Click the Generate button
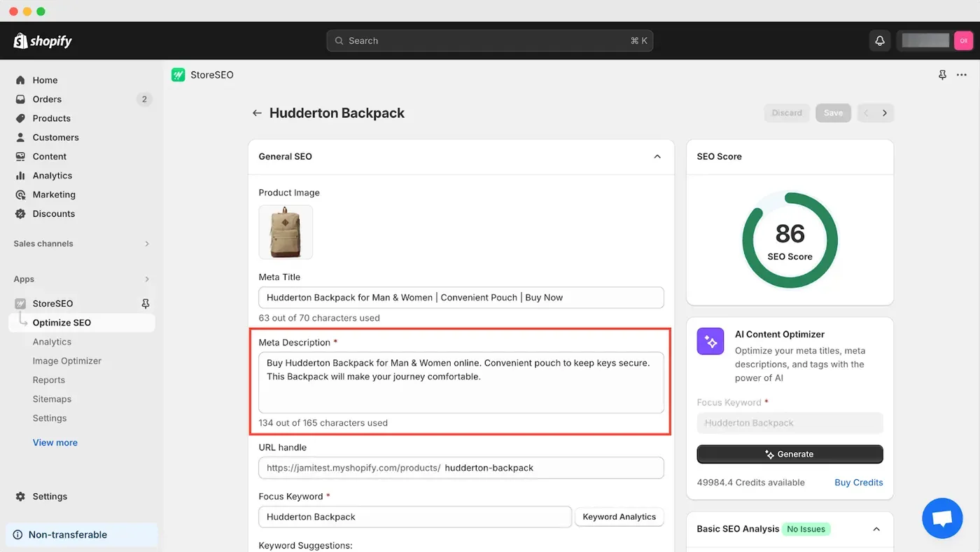The height and width of the screenshot is (552, 980). coord(790,454)
